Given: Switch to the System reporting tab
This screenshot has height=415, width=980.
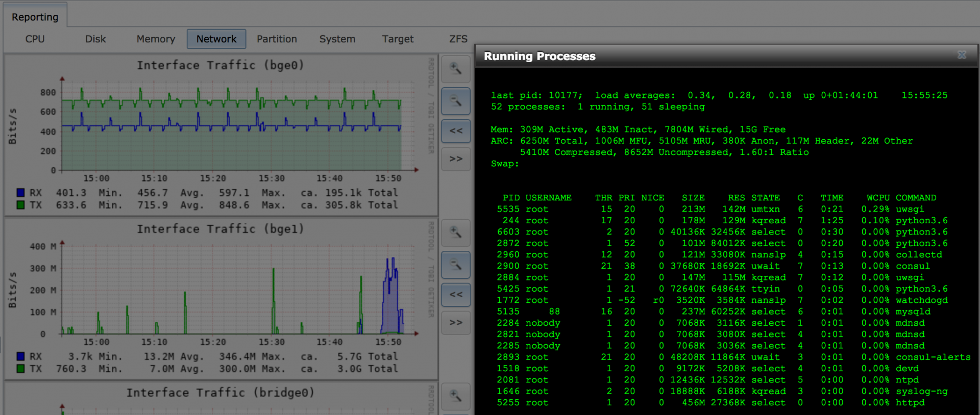Looking at the screenshot, I should point(337,39).
